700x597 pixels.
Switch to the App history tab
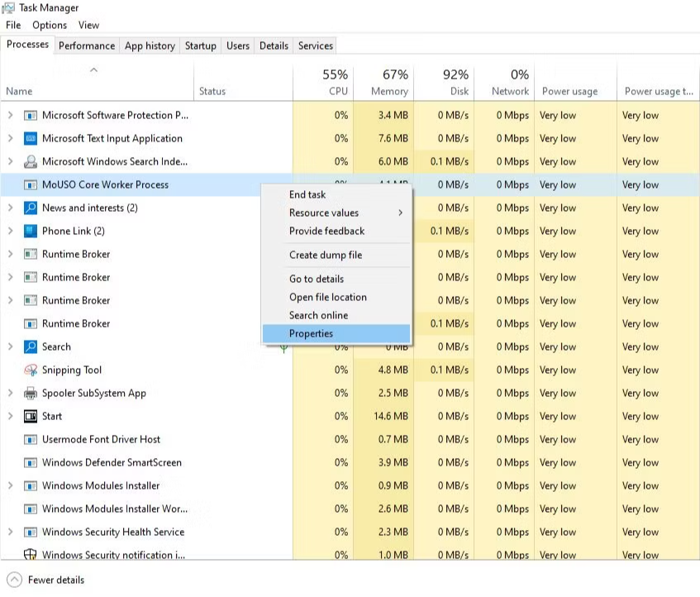[x=150, y=45]
